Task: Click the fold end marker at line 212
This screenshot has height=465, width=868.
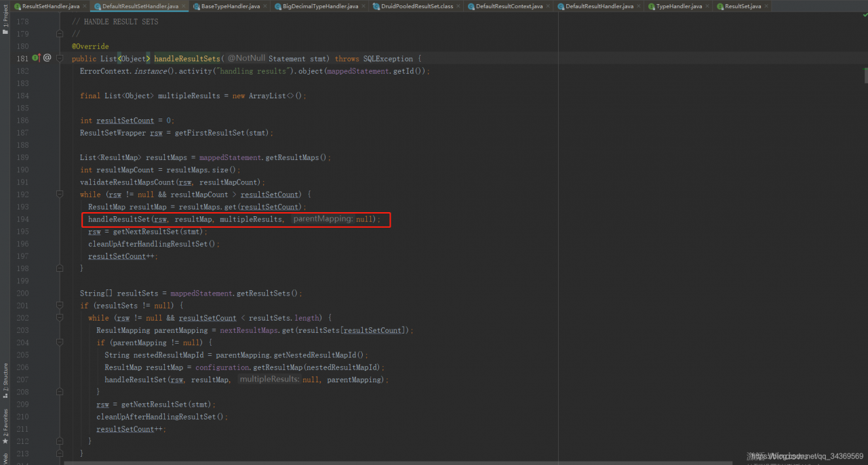Action: 60,441
